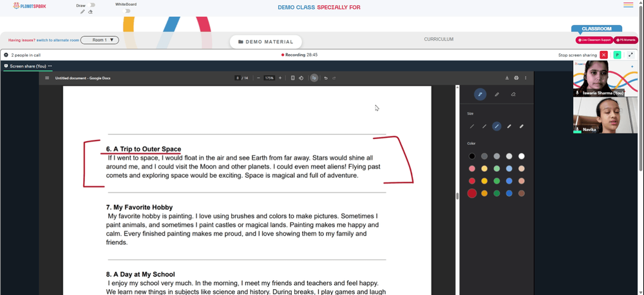The width and height of the screenshot is (644, 295).
Task: Click the PDF document vertical scrollbar thumb
Action: (457, 196)
